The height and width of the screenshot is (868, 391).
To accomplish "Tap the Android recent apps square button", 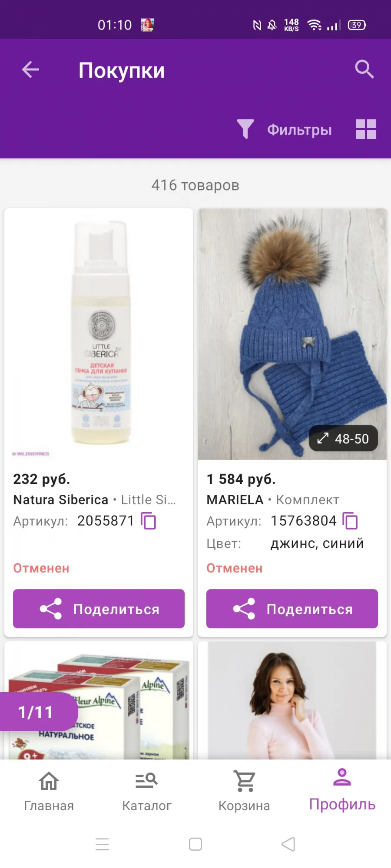I will [195, 844].
